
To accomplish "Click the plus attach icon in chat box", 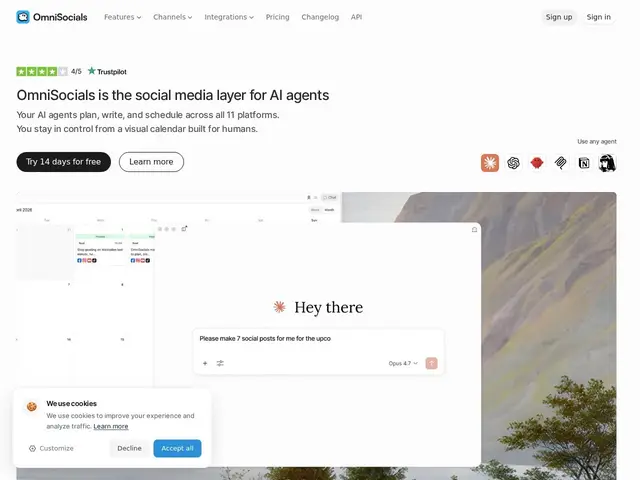I will pos(205,363).
